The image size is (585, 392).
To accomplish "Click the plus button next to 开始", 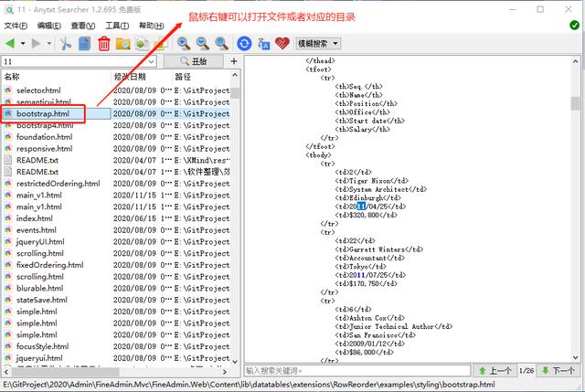I will pos(234,61).
